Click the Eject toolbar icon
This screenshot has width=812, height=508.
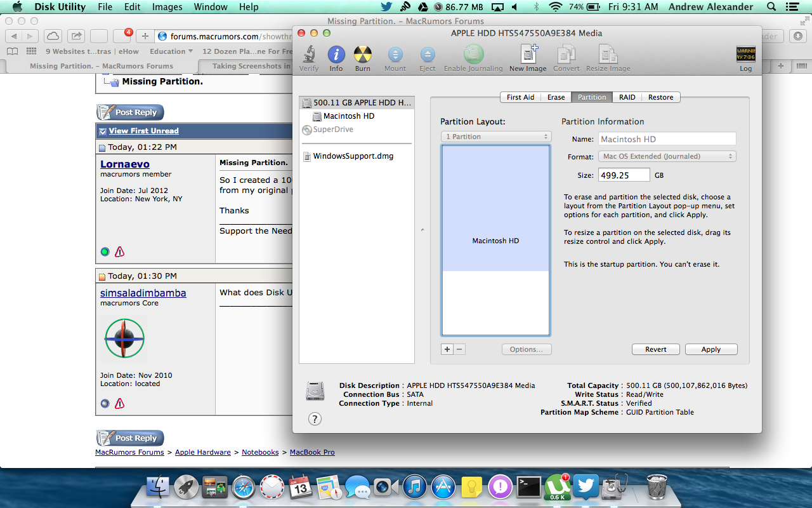coord(428,55)
